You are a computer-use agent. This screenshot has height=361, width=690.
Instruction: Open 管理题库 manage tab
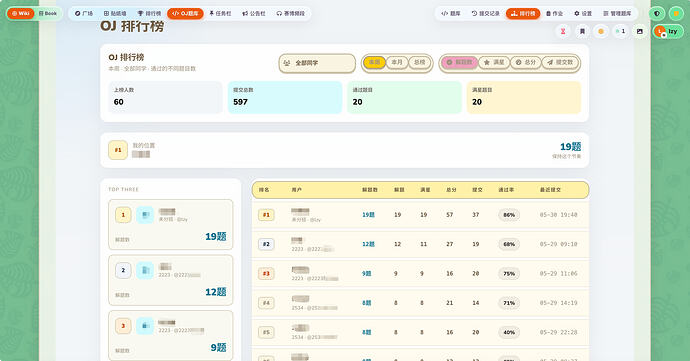coord(617,14)
